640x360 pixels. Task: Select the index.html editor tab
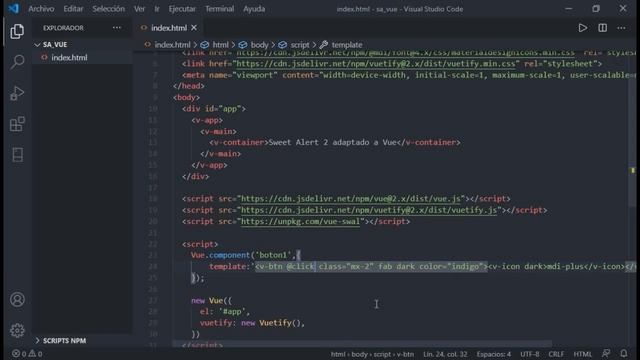[168, 28]
